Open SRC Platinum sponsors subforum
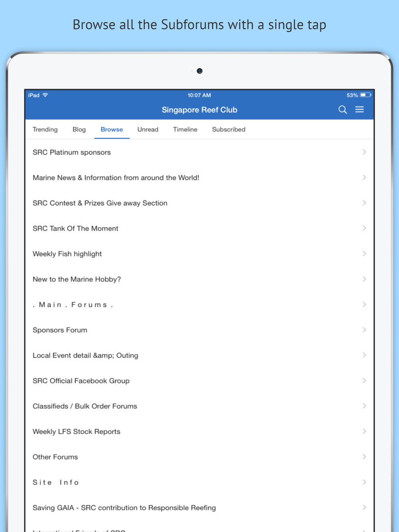Viewport: 399px width, 532px height. (x=199, y=152)
